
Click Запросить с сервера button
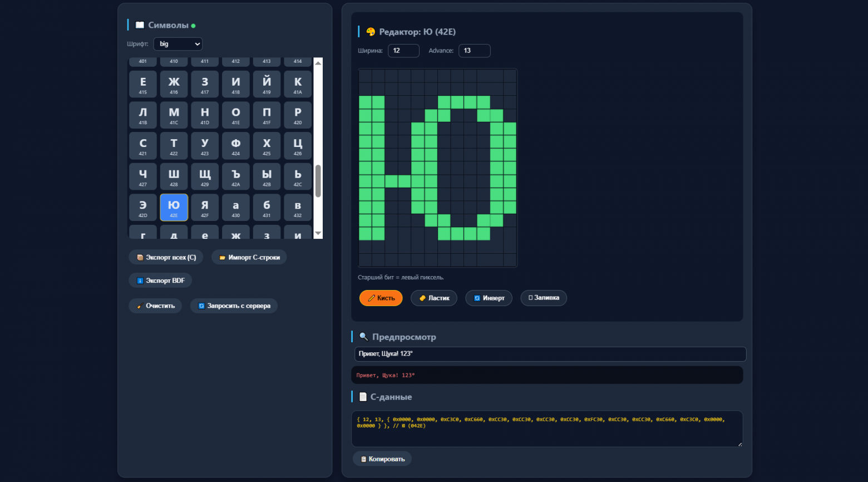[x=234, y=306]
